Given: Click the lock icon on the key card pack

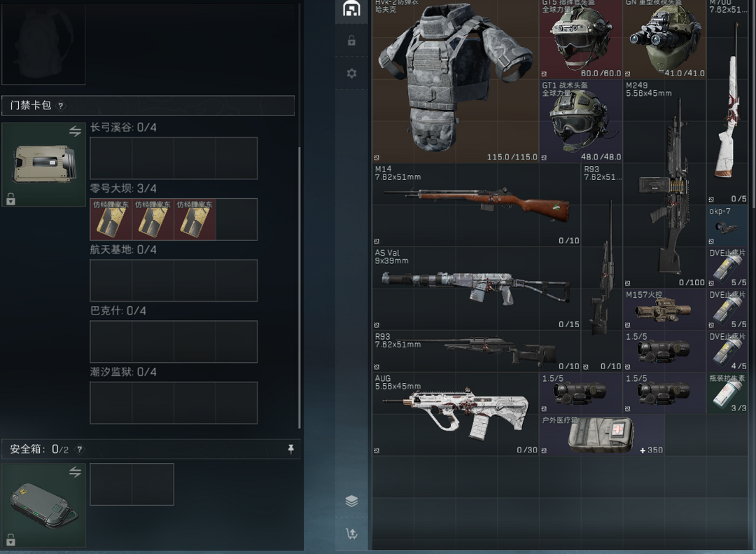Looking at the screenshot, I should 10,198.
